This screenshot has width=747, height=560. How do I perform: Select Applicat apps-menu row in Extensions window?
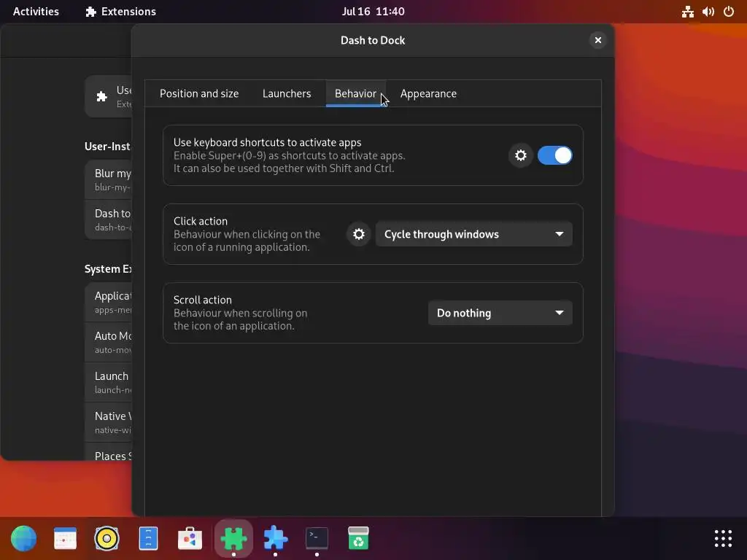tap(109, 302)
